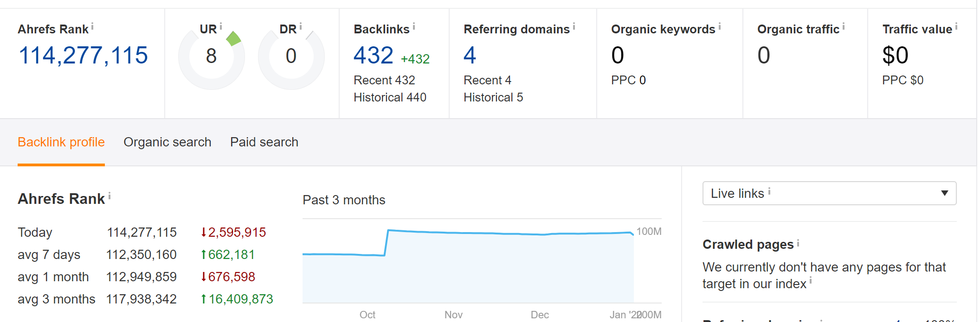This screenshot has height=322, width=980.
Task: Select avg 3 months value 117,938,342
Action: pos(142,299)
